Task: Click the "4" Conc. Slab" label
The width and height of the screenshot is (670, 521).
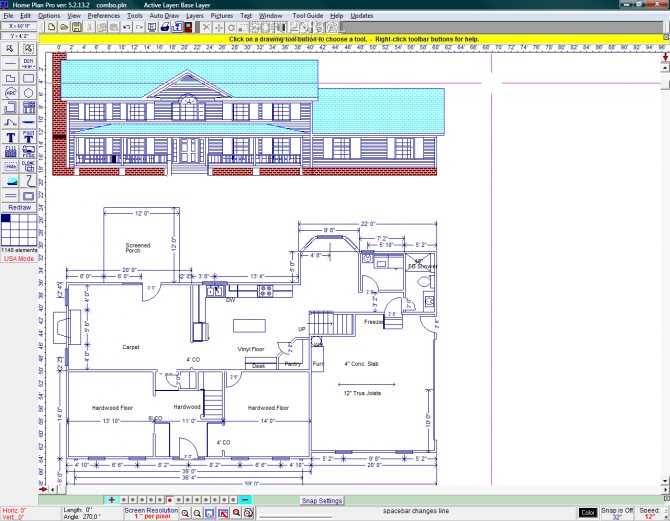Action: pos(361,364)
